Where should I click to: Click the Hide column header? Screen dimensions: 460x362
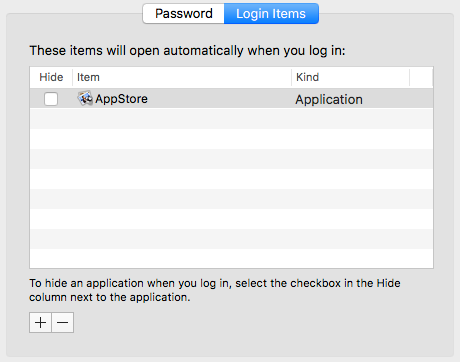(x=51, y=77)
